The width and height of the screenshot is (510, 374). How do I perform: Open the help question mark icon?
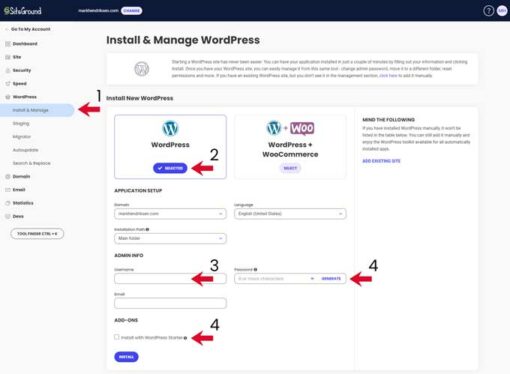tap(488, 11)
